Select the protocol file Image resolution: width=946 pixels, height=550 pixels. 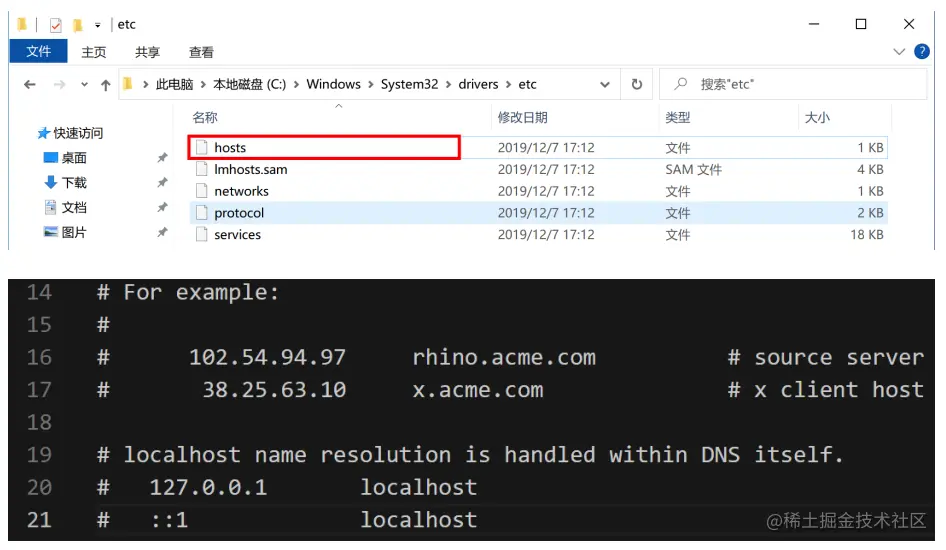point(538,213)
